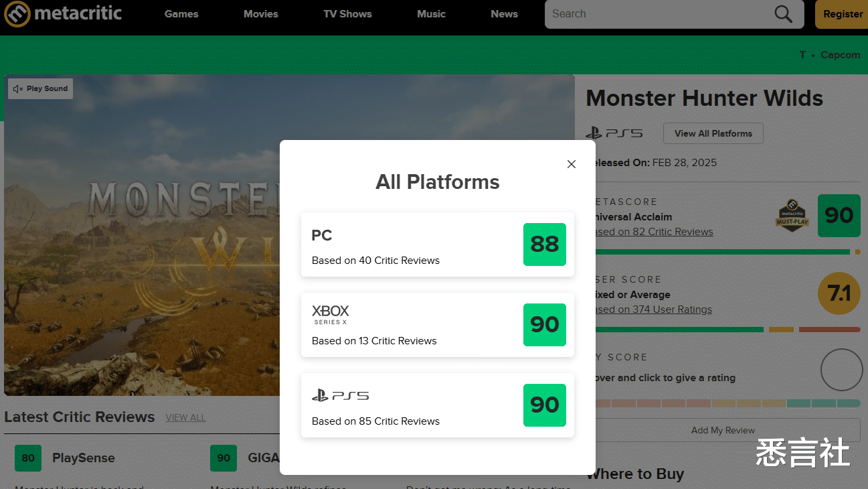Click the User Score distribution bar

727,330
